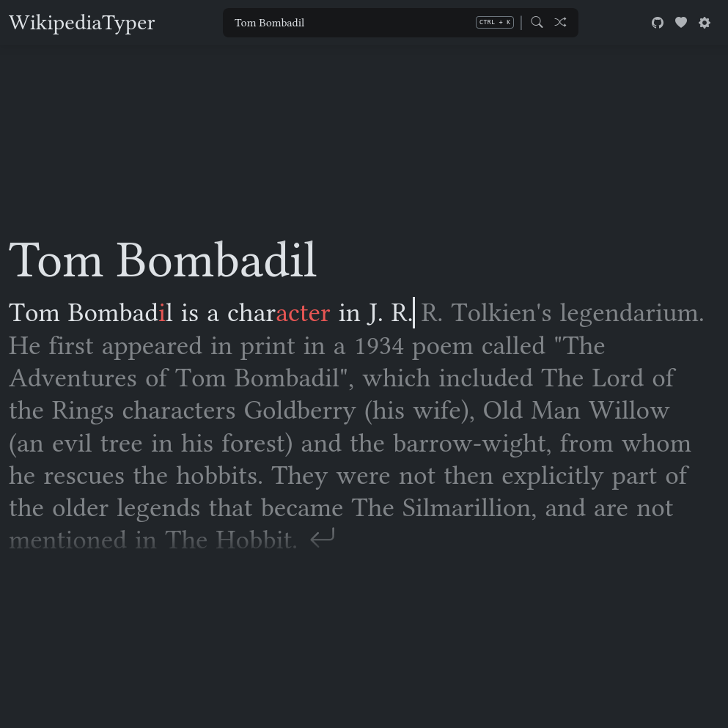
Task: Click the word "Tolkien's" in the passage
Action: pyautogui.click(x=501, y=312)
